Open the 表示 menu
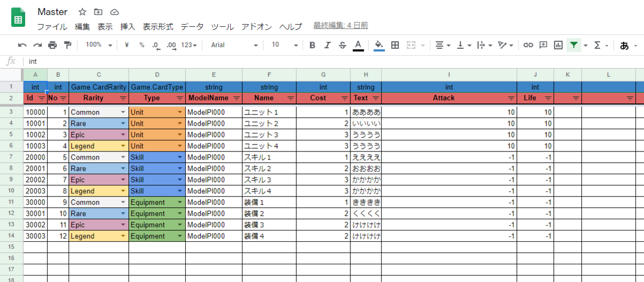 click(105, 26)
